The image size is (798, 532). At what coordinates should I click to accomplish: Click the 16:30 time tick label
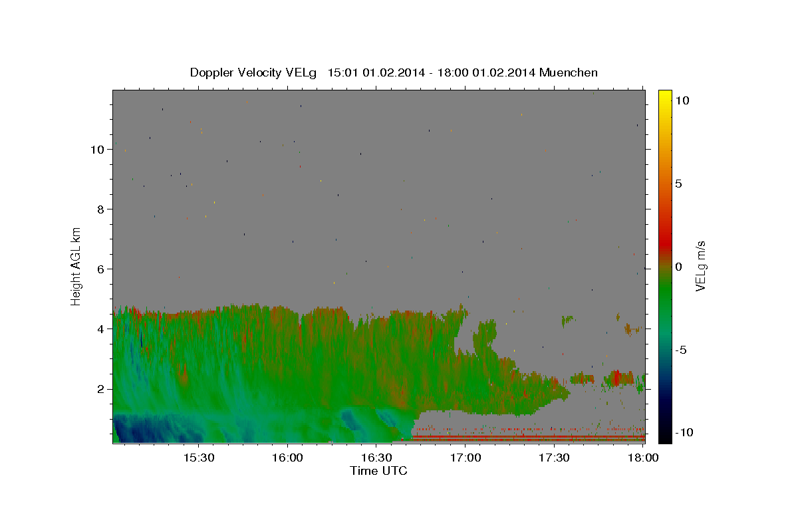click(376, 458)
